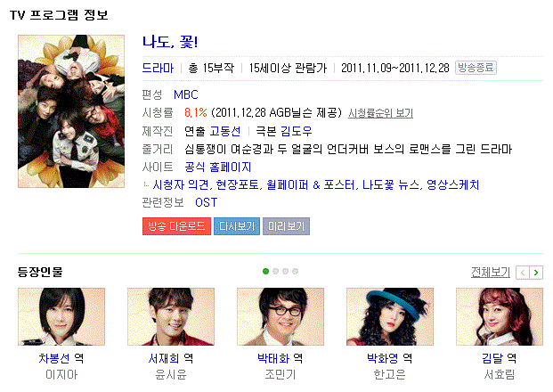Click the 다시보기 blue button
553x392 pixels.
tap(237, 226)
